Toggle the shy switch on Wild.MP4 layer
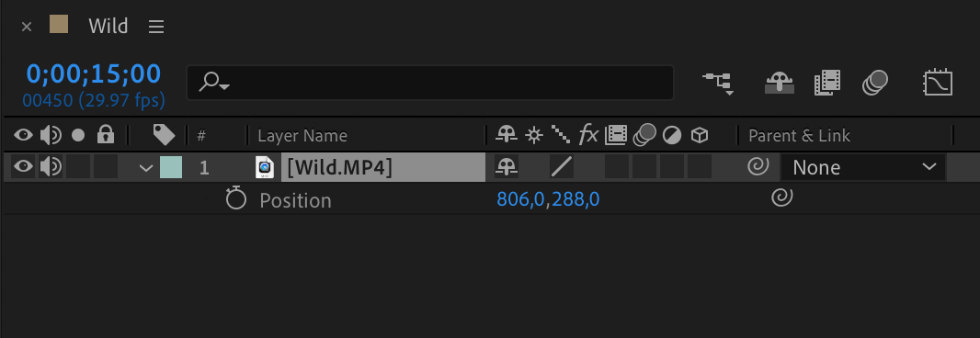This screenshot has width=980, height=338. point(507,166)
